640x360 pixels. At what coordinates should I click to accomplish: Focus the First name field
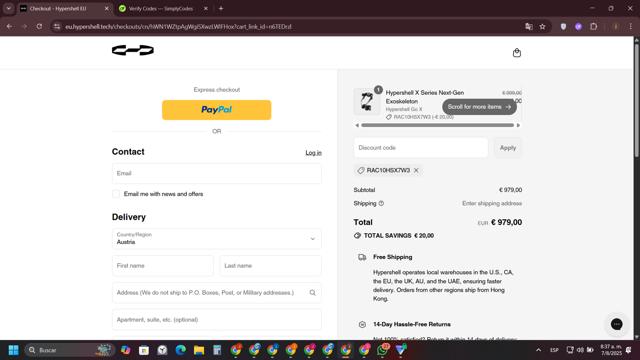162,266
